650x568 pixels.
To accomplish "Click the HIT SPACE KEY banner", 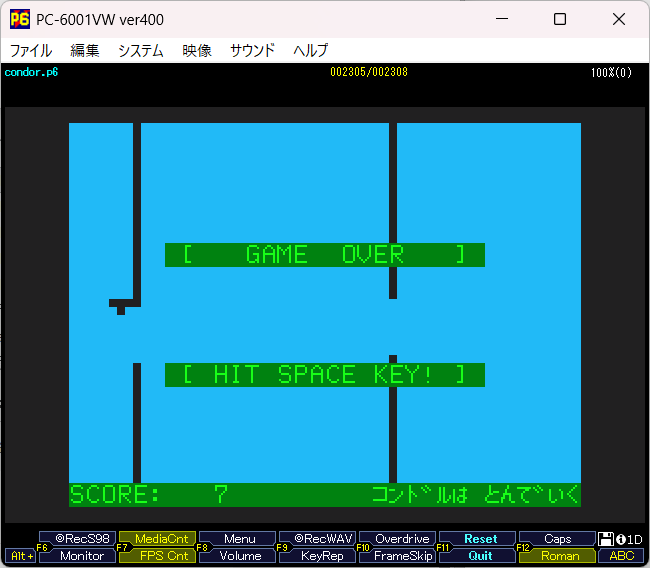I will [x=324, y=375].
